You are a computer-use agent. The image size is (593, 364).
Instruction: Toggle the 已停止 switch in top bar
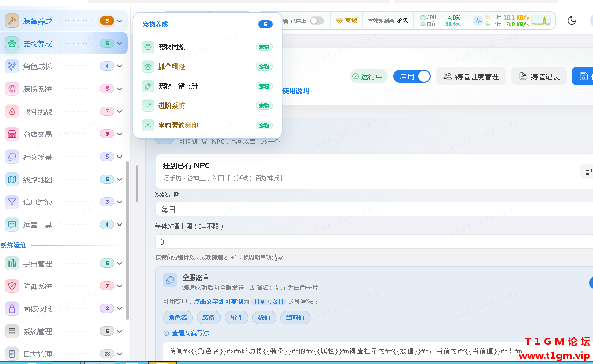[x=317, y=21]
